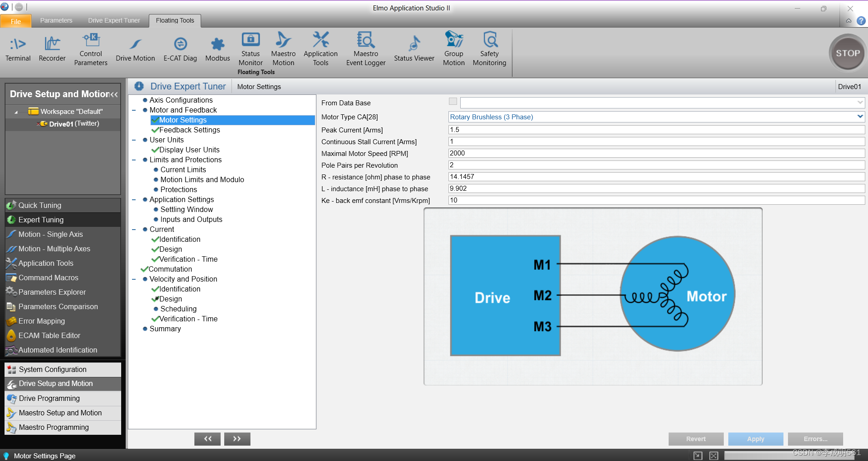
Task: Select the Commutation tree item
Action: (x=170, y=269)
